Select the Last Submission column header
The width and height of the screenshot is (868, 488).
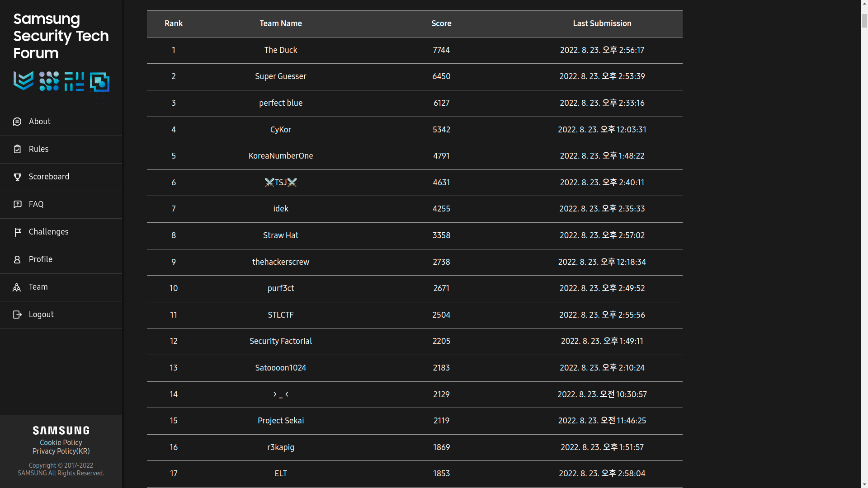(602, 23)
